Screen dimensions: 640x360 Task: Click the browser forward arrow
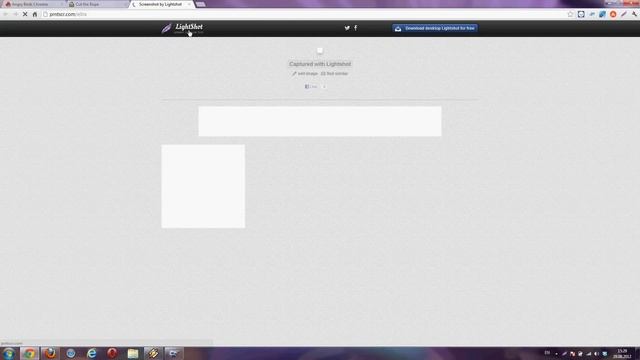click(16, 14)
